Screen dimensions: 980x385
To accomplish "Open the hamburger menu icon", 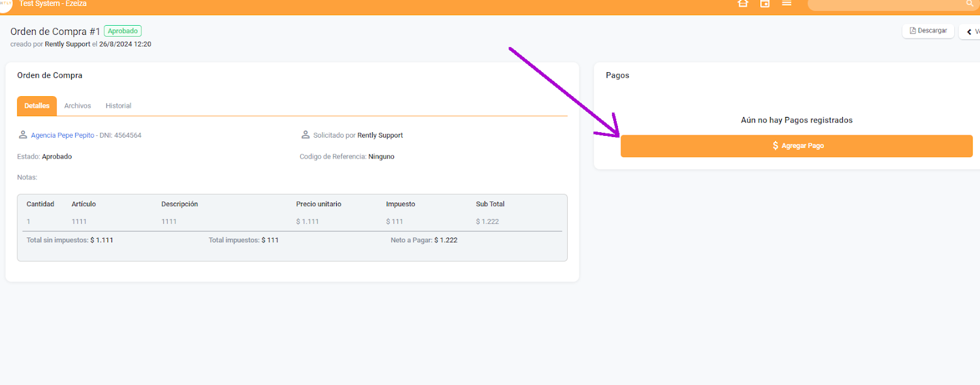I will pyautogui.click(x=787, y=4).
